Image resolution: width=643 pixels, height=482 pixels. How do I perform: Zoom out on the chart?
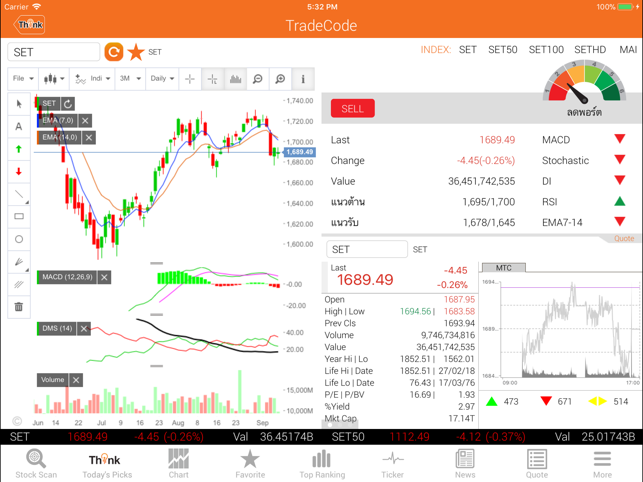[258, 78]
